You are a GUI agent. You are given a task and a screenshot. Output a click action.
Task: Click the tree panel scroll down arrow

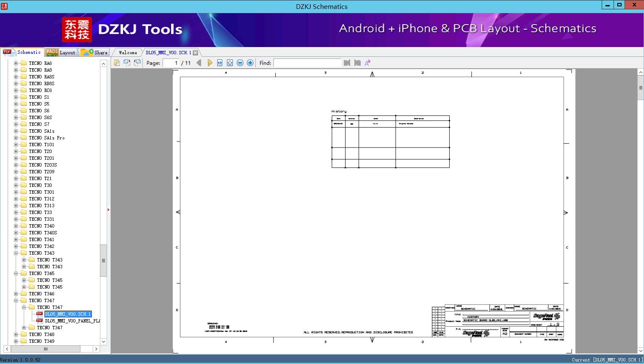pos(103,341)
